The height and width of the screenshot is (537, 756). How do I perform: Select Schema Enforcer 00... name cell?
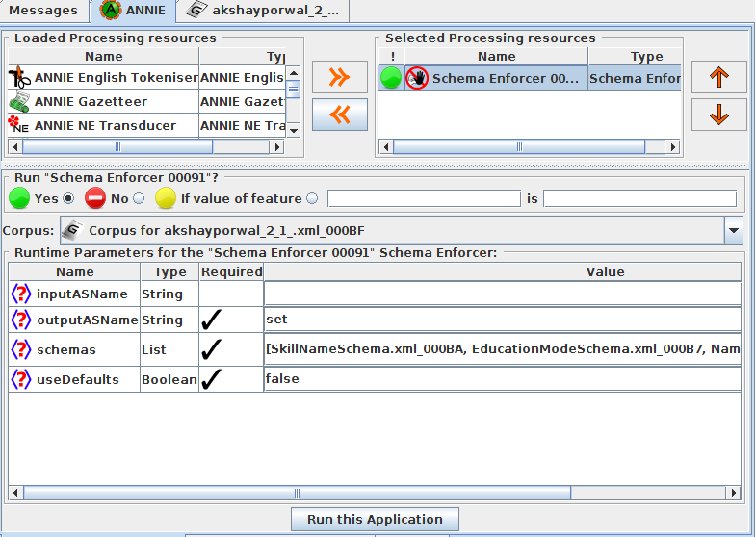click(x=496, y=78)
